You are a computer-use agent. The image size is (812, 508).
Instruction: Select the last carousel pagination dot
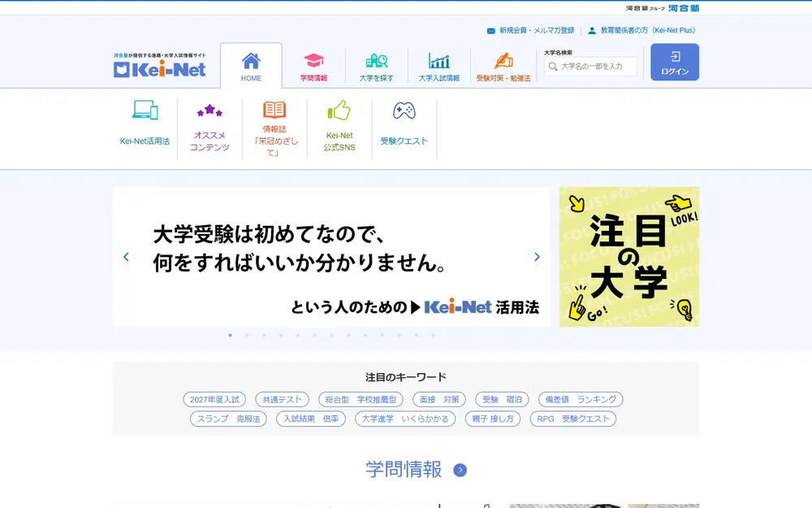click(434, 335)
